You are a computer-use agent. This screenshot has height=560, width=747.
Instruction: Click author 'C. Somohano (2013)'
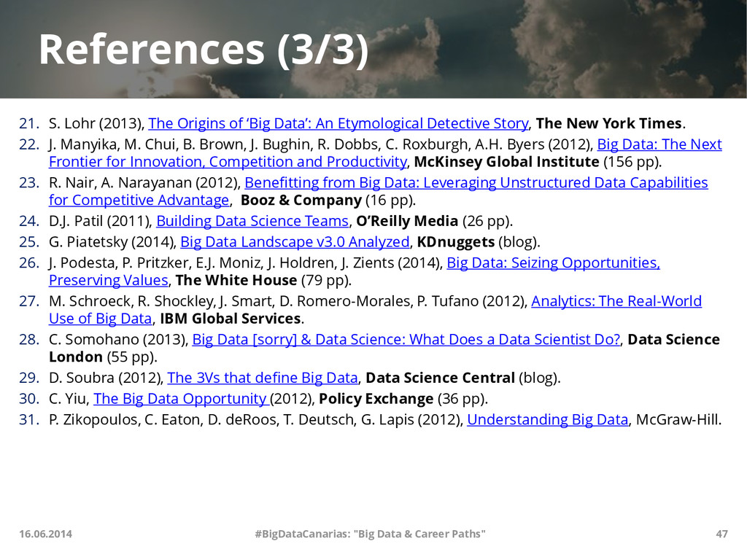pyautogui.click(x=118, y=340)
